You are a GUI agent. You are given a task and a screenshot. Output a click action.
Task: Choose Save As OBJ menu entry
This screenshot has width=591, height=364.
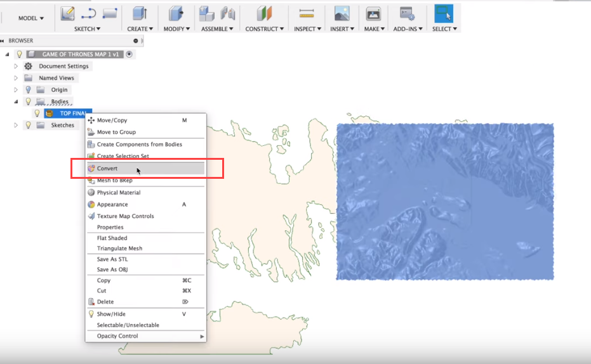145,270
